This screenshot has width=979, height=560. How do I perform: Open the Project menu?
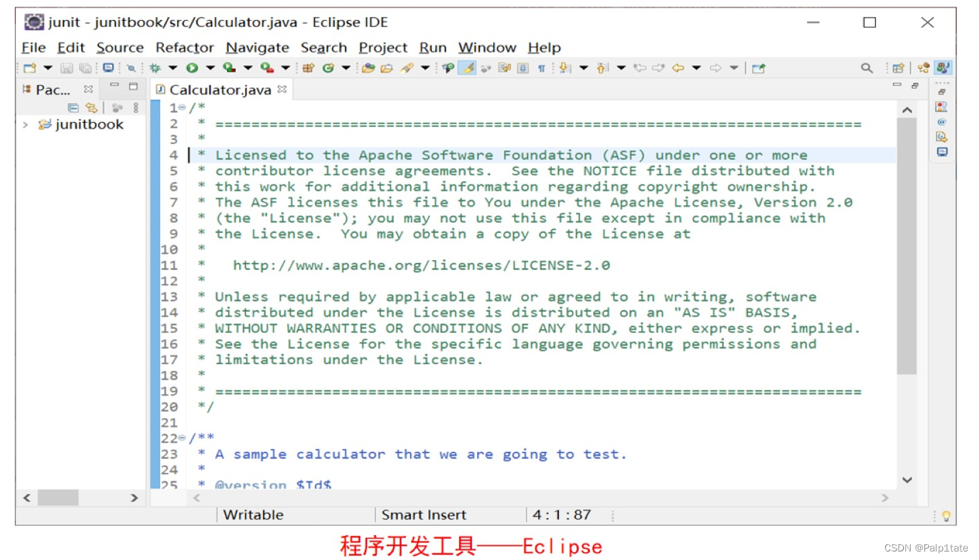[x=383, y=48]
